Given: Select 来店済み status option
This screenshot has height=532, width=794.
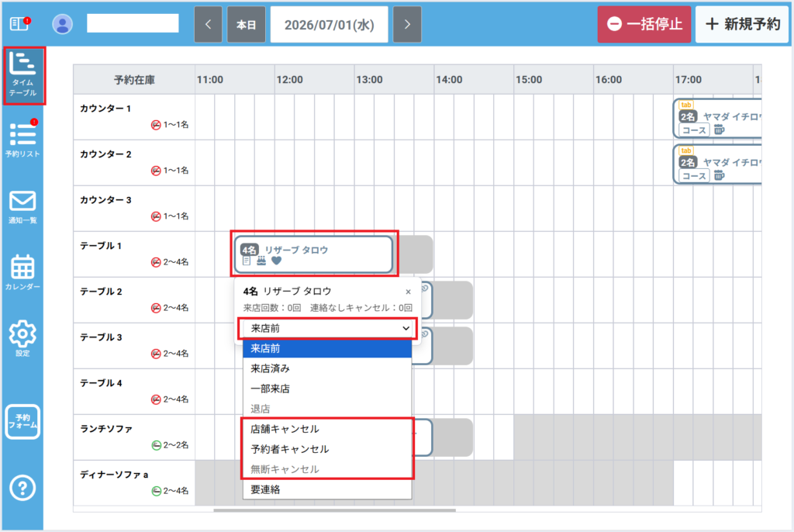Looking at the screenshot, I should (x=327, y=368).
